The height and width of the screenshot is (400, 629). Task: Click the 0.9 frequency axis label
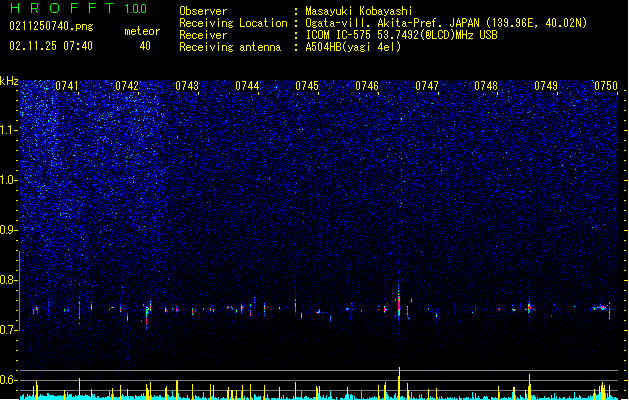pos(9,230)
